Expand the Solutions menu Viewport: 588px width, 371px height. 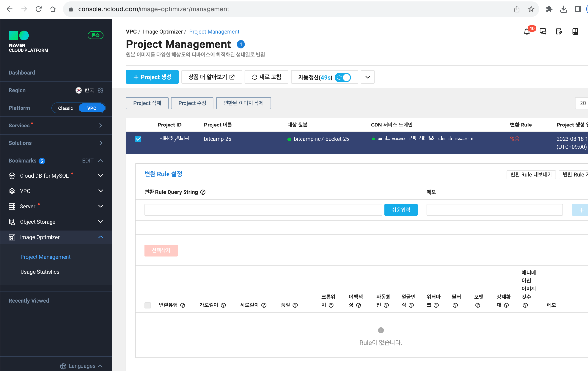coord(101,143)
